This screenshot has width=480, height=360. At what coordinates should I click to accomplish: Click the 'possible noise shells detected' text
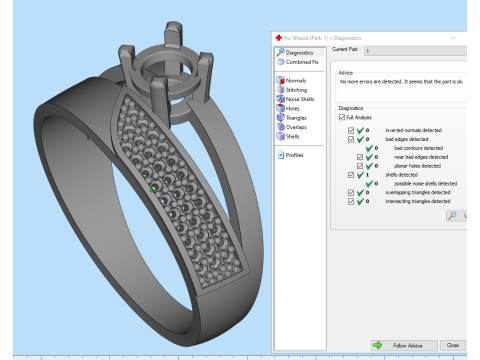click(x=425, y=184)
